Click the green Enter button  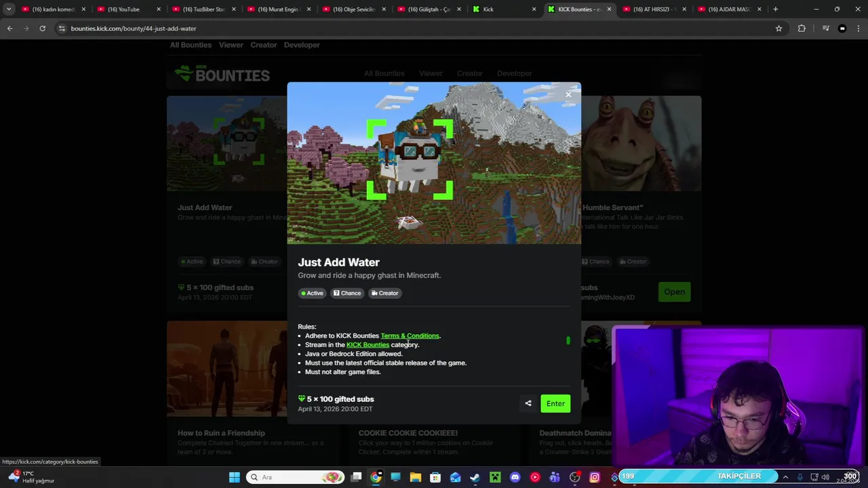[x=555, y=403]
